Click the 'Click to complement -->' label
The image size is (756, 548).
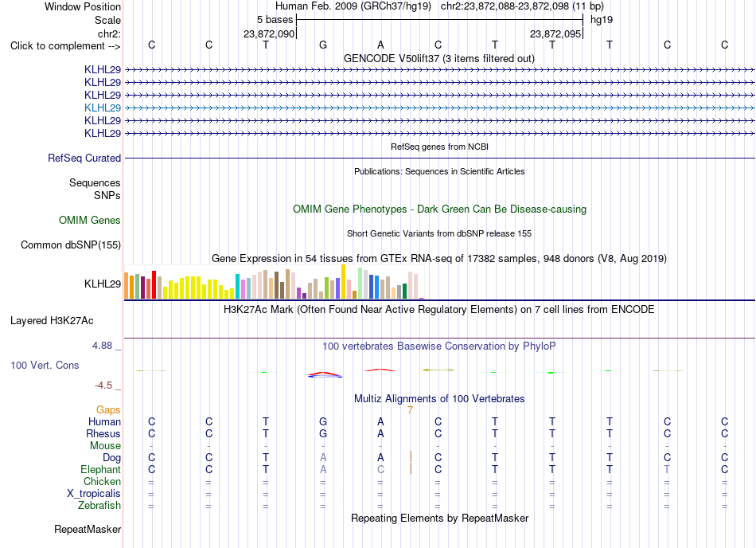65,46
